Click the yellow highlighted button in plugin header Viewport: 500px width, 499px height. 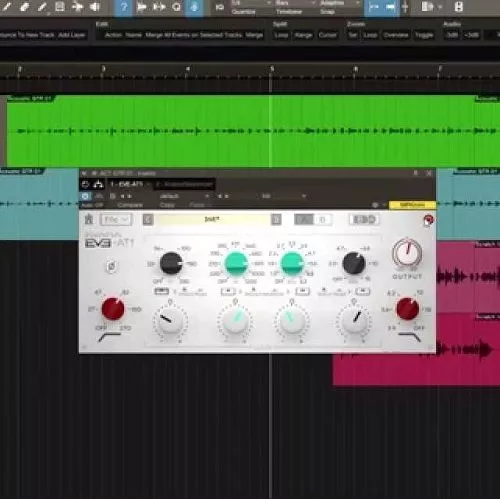tap(412, 205)
